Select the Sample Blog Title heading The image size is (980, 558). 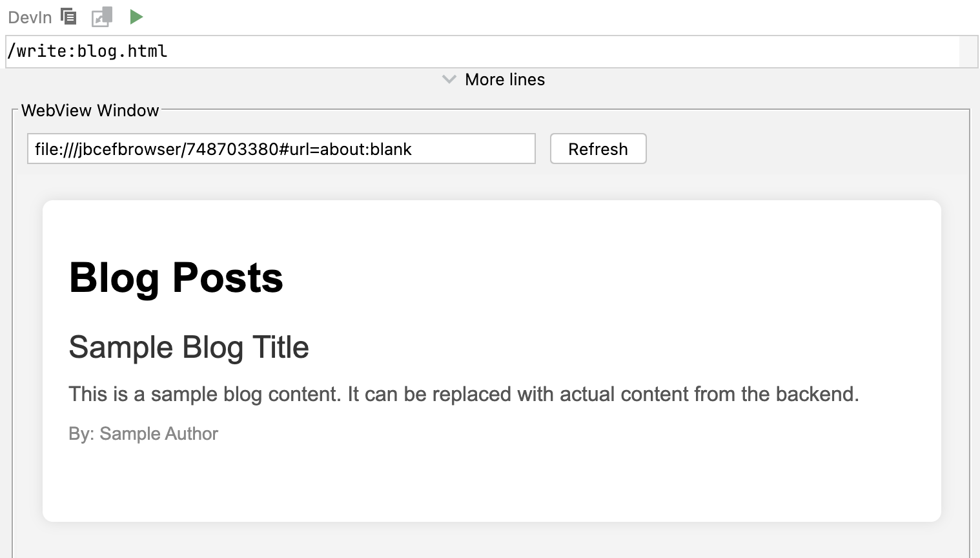tap(189, 347)
